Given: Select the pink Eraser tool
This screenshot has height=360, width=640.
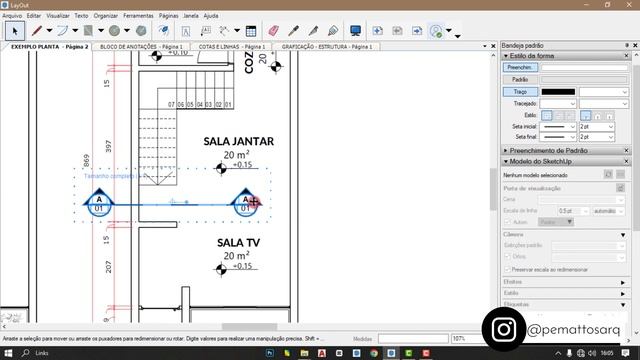Looking at the screenshot, I should [x=273, y=31].
